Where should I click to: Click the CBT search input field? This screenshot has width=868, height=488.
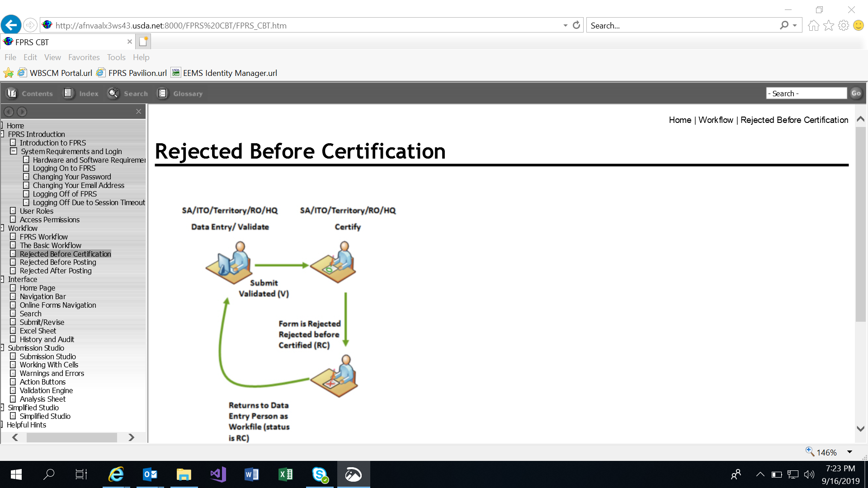[x=806, y=93]
